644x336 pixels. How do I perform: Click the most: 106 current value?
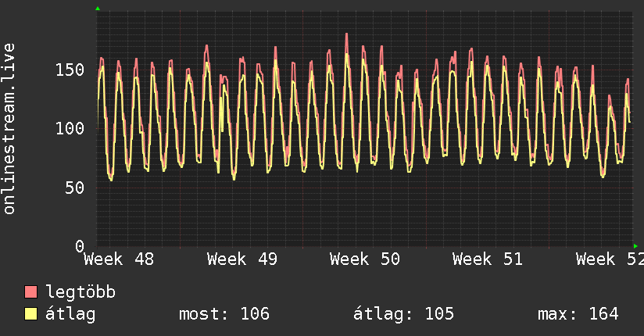(x=224, y=314)
